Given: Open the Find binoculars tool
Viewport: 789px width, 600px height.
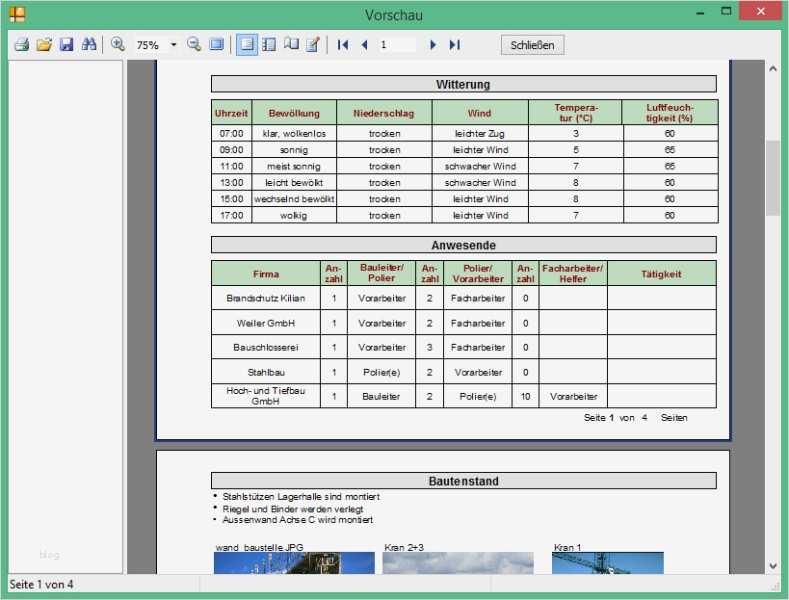Looking at the screenshot, I should pyautogui.click(x=89, y=44).
